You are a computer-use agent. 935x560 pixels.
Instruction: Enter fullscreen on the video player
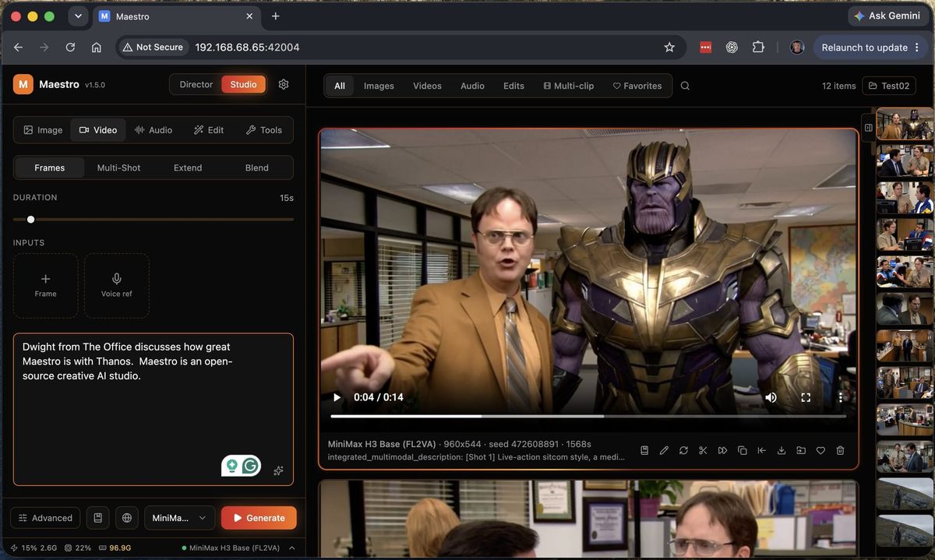(x=806, y=397)
